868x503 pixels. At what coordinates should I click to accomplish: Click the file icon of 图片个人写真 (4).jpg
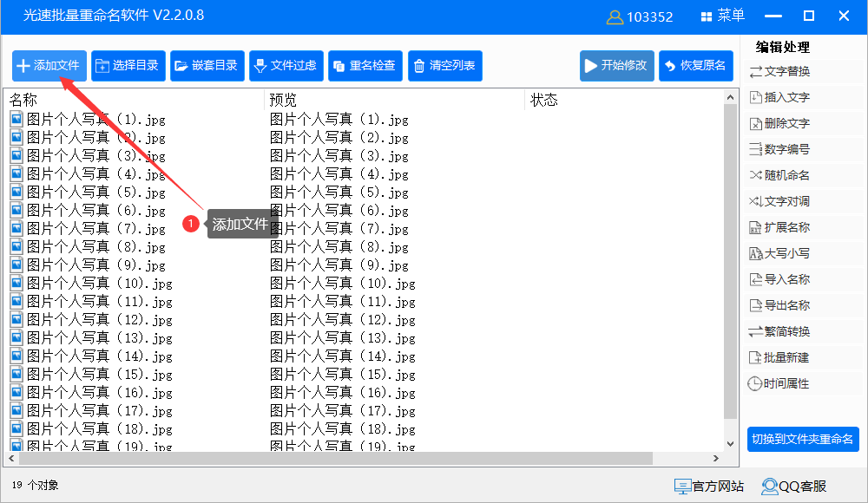point(16,173)
